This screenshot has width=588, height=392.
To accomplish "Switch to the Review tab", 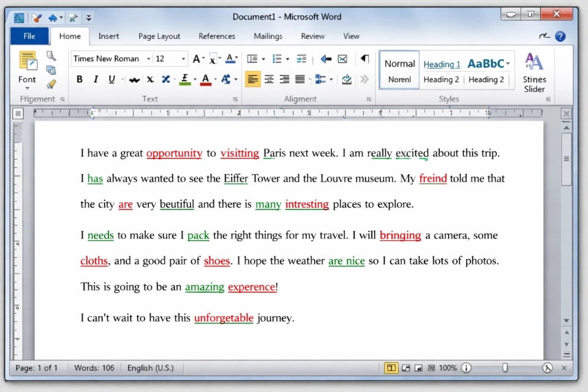I will (x=312, y=36).
